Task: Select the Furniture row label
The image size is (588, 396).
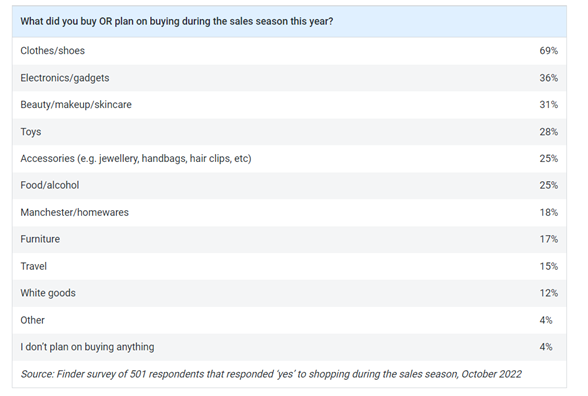Action: point(40,239)
